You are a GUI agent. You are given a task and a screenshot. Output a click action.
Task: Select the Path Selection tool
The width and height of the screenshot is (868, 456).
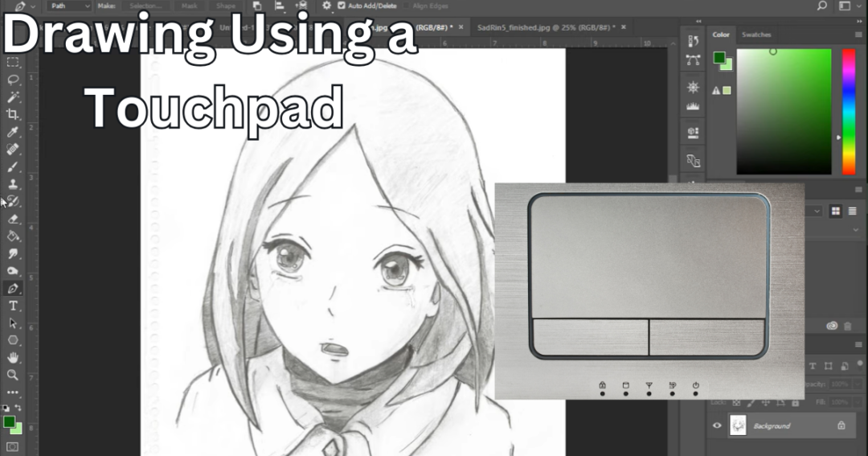pyautogui.click(x=13, y=323)
